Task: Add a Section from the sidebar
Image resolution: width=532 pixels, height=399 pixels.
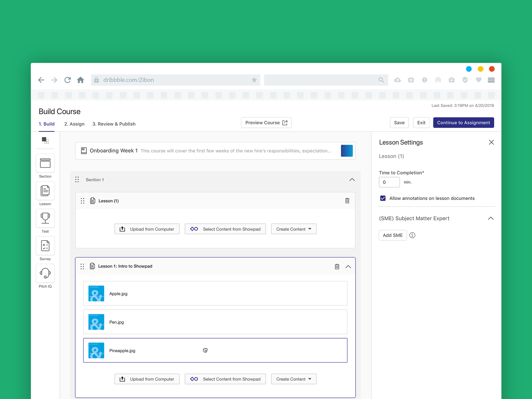Action: pyautogui.click(x=45, y=163)
